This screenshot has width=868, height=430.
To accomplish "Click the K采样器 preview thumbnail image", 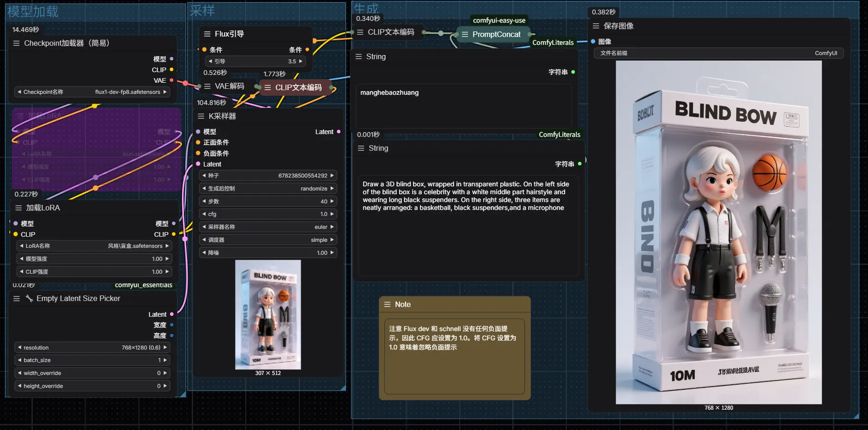I will point(268,314).
